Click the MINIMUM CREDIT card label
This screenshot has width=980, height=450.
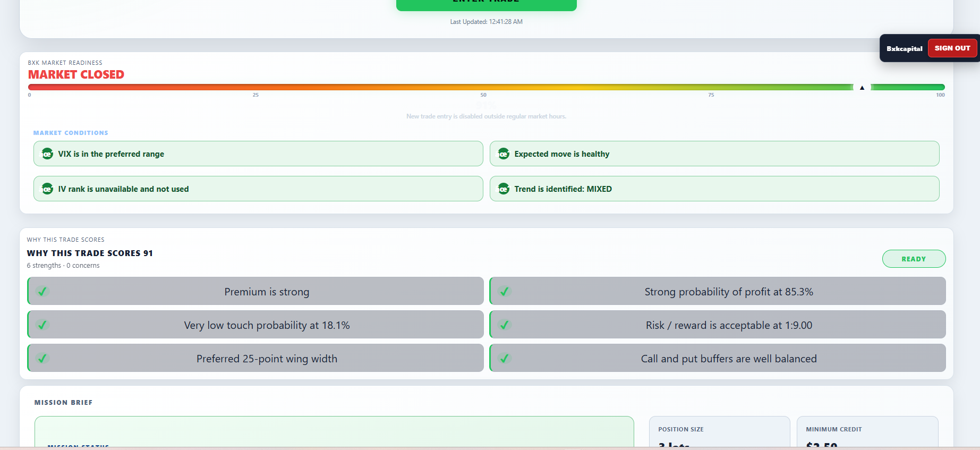834,429
